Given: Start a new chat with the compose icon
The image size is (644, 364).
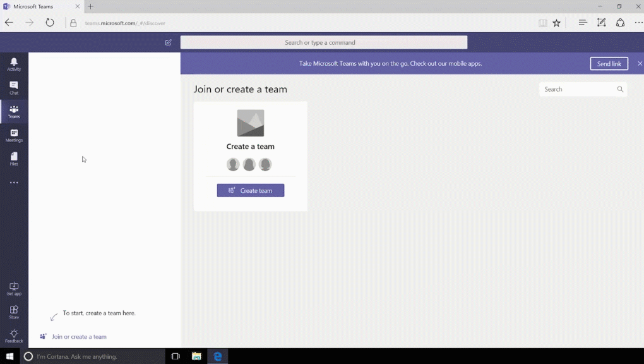Looking at the screenshot, I should (169, 42).
